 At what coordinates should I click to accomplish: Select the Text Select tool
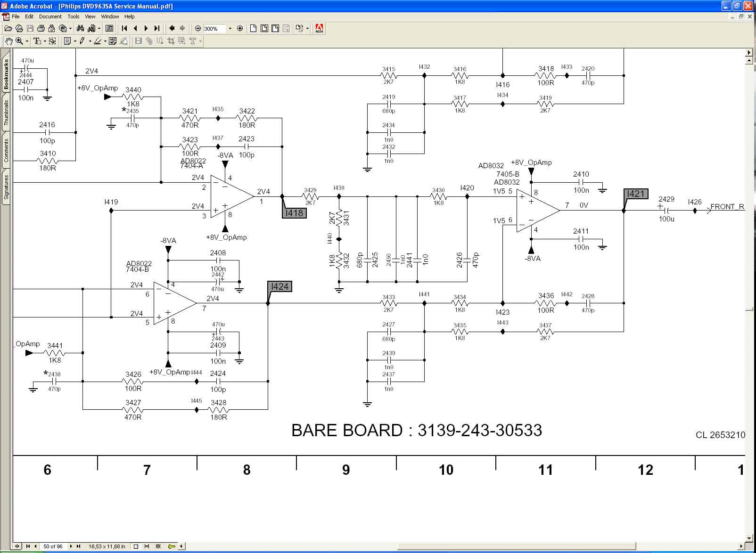click(37, 41)
